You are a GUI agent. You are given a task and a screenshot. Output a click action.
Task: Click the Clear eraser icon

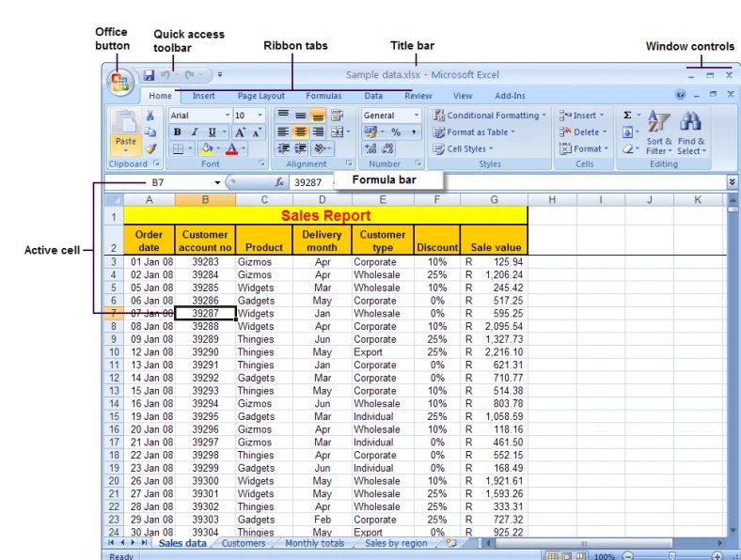coord(627,148)
